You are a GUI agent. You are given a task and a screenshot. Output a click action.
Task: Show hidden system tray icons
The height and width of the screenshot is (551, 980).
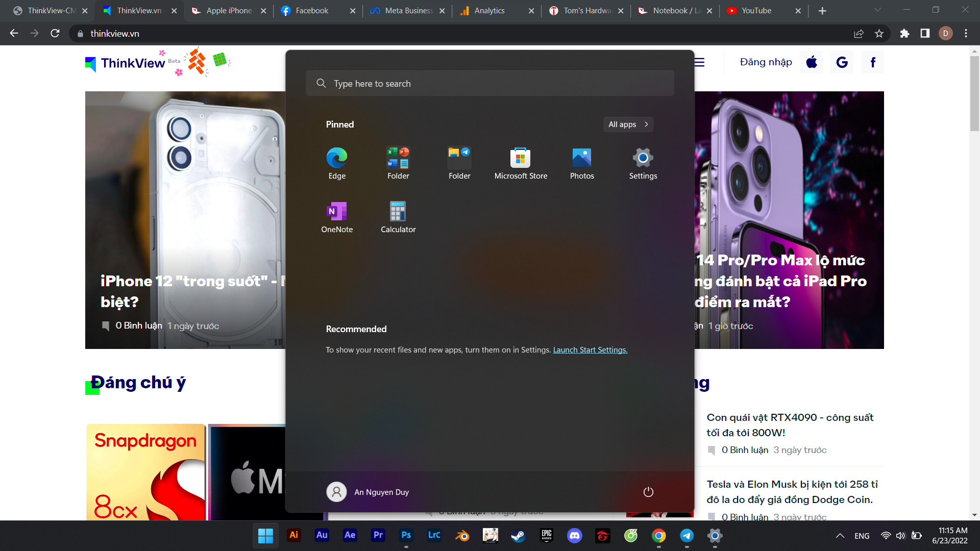[x=840, y=536]
